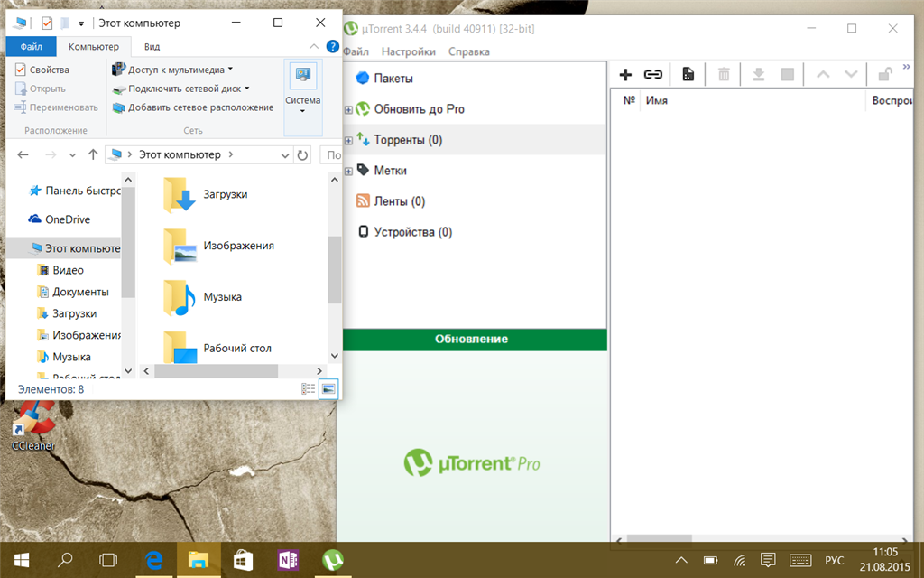
Task: Switch Explorer to details view icon
Action: pos(309,388)
